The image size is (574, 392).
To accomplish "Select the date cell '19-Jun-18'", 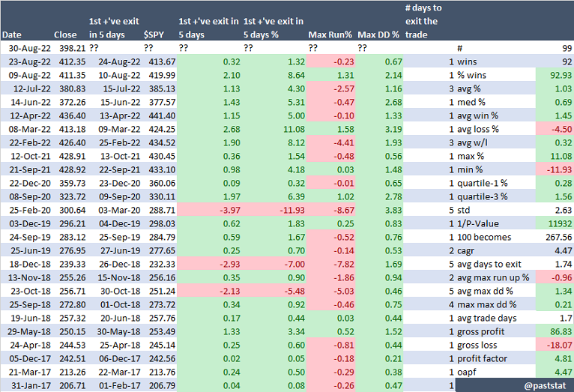I will click(x=31, y=318).
